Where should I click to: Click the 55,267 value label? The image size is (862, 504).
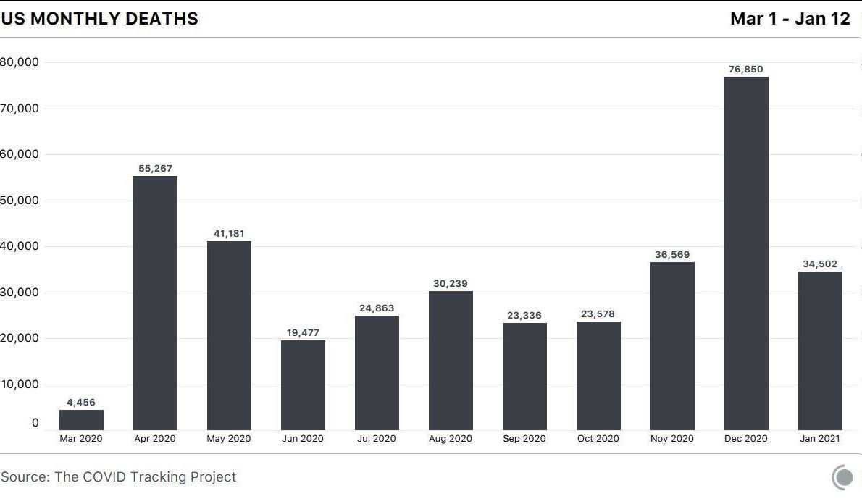pyautogui.click(x=155, y=169)
